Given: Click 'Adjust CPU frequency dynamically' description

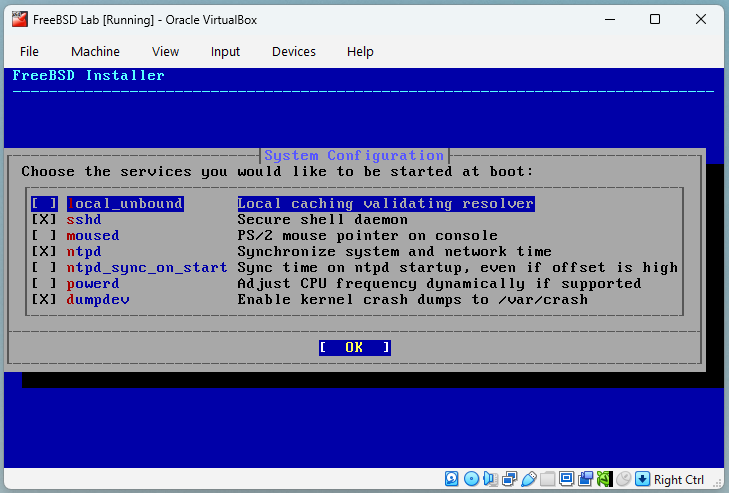Looking at the screenshot, I should click(440, 283).
